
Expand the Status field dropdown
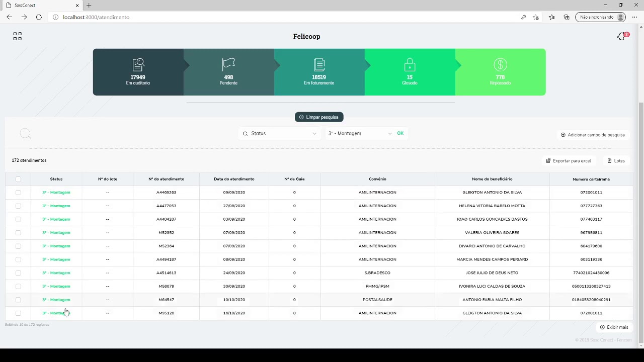point(279,134)
